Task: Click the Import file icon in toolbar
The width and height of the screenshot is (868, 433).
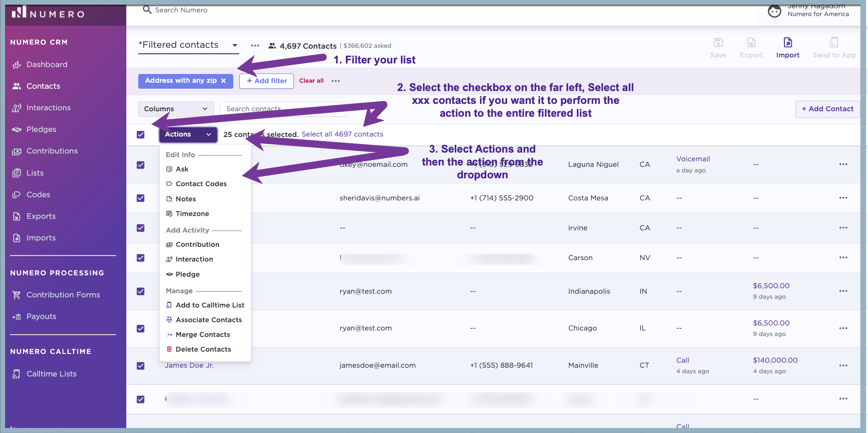Action: [x=788, y=43]
